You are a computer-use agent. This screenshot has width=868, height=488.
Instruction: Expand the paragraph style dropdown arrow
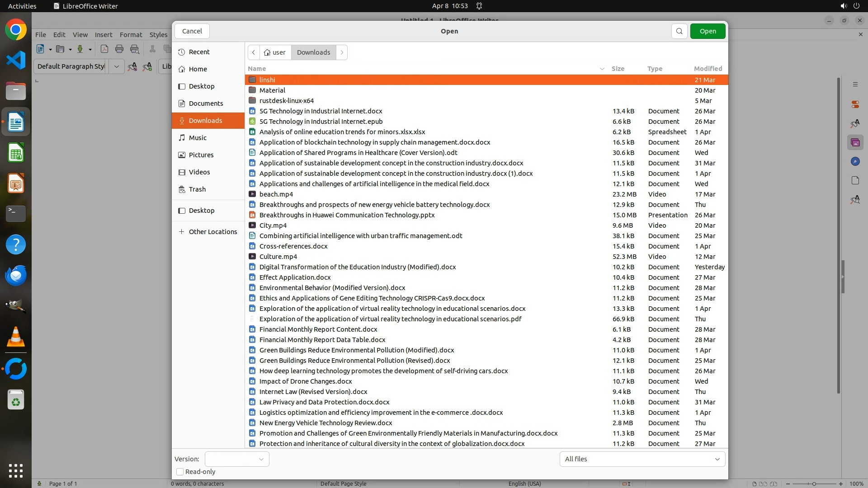(x=116, y=66)
